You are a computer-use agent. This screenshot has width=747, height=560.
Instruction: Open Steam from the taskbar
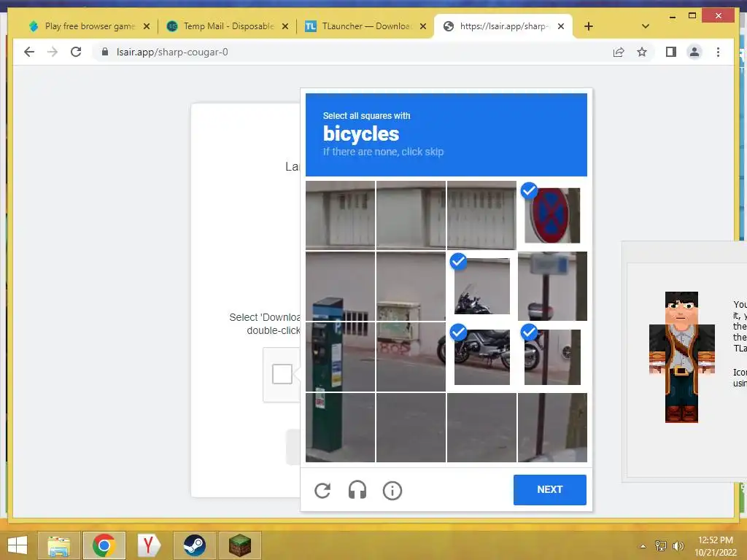click(x=194, y=545)
